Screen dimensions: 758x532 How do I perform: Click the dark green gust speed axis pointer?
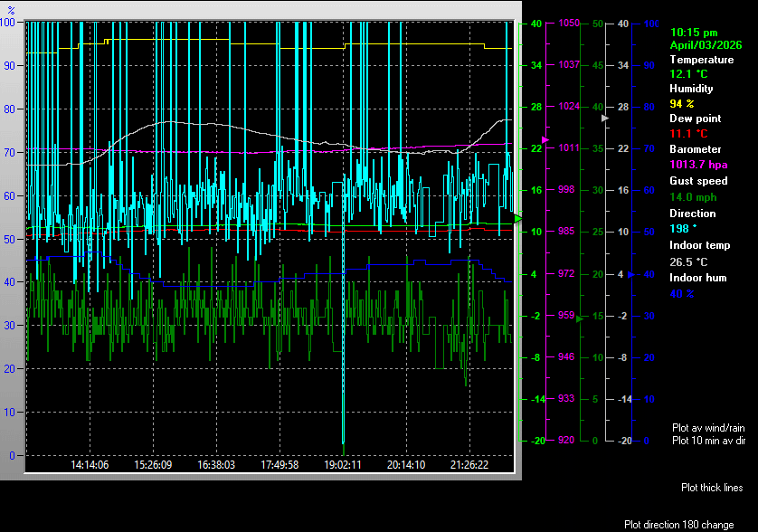pyautogui.click(x=580, y=318)
